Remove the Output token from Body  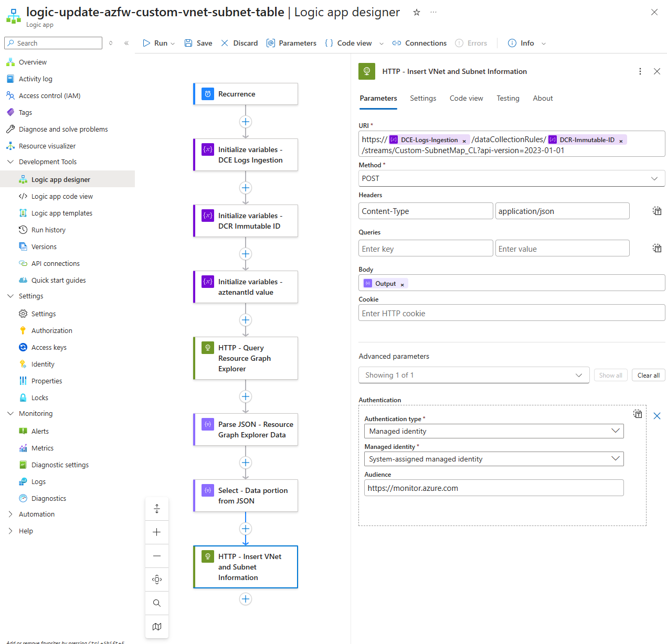[403, 284]
